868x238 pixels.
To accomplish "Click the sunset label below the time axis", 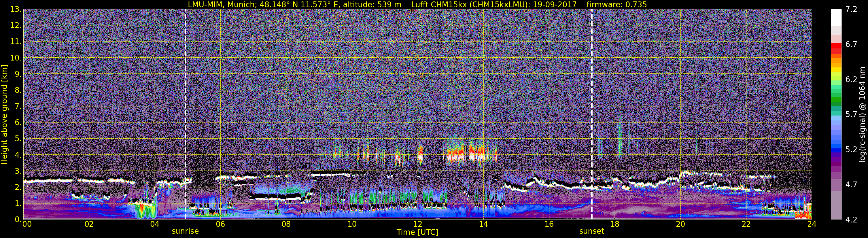I will (x=591, y=231).
